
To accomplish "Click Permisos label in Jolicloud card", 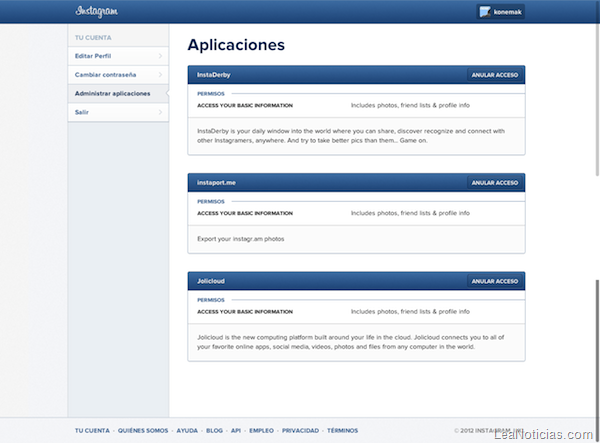I will pyautogui.click(x=211, y=300).
